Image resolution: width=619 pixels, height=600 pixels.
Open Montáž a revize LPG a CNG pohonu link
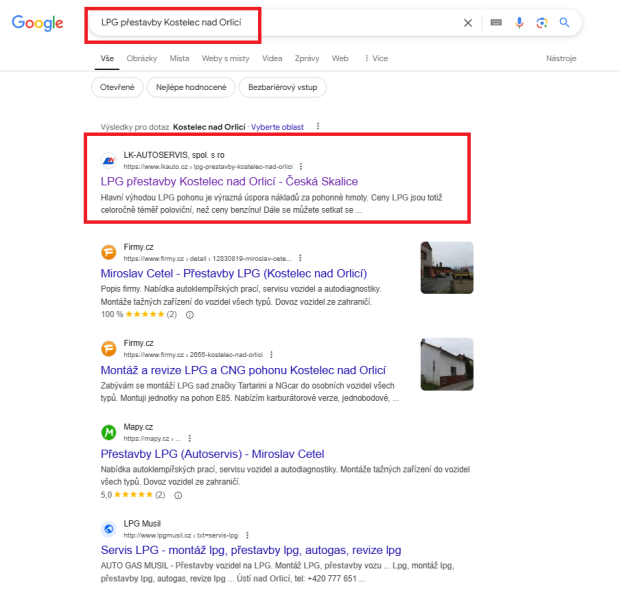coord(243,370)
